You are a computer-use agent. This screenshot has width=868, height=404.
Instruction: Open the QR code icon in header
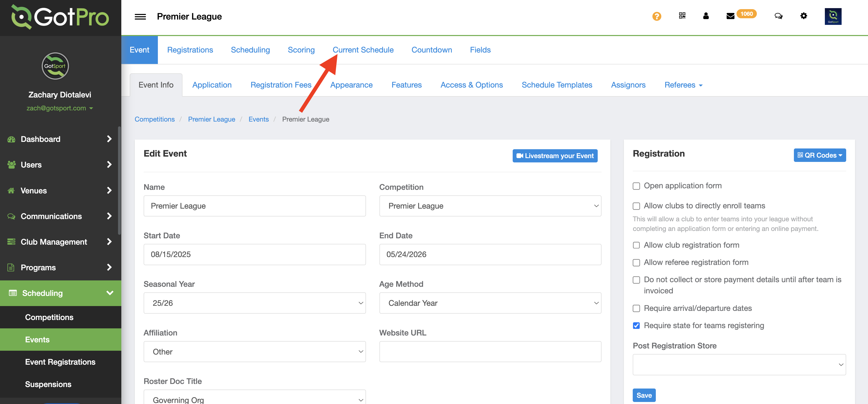coord(682,16)
